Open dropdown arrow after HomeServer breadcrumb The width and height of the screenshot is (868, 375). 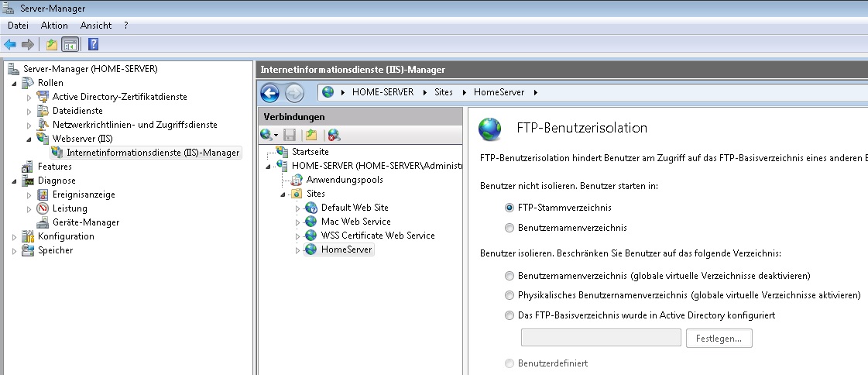[535, 92]
